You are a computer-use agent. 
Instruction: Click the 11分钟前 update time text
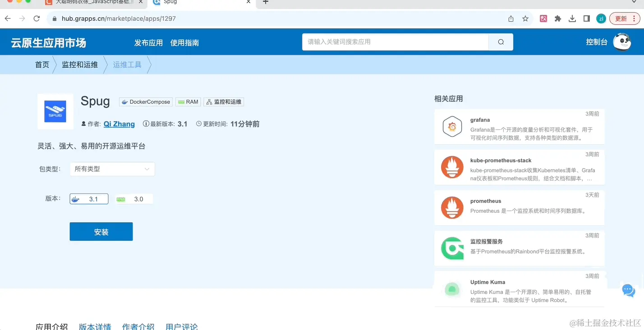coord(245,124)
